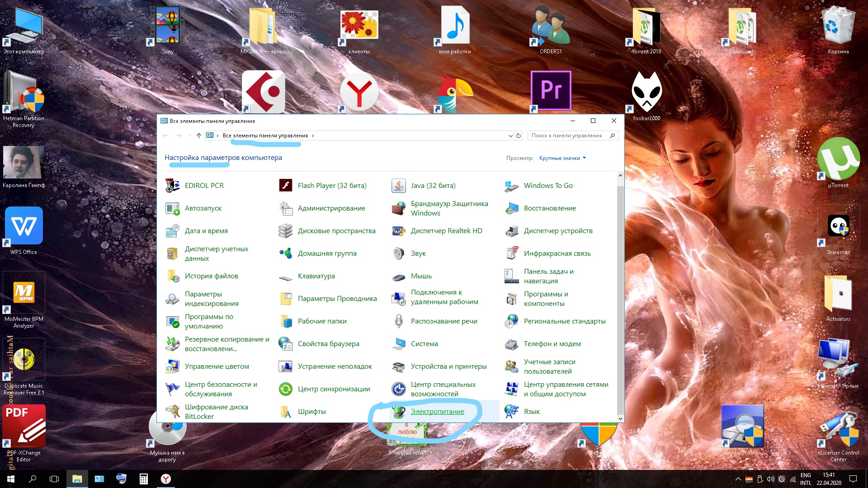Screen dimensions: 868x488
Task: Click the Refresh button next to address bar
Action: (519, 136)
